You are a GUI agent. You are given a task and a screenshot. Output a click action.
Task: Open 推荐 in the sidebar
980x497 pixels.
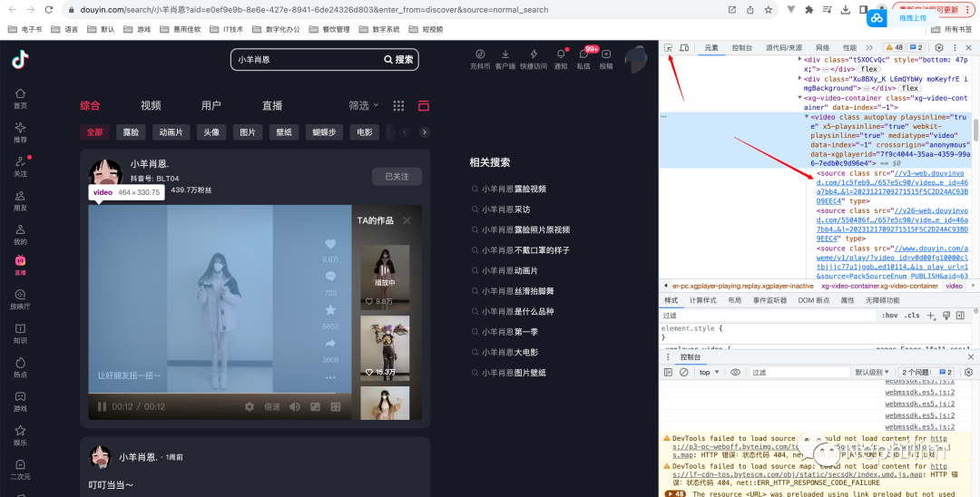(x=21, y=132)
